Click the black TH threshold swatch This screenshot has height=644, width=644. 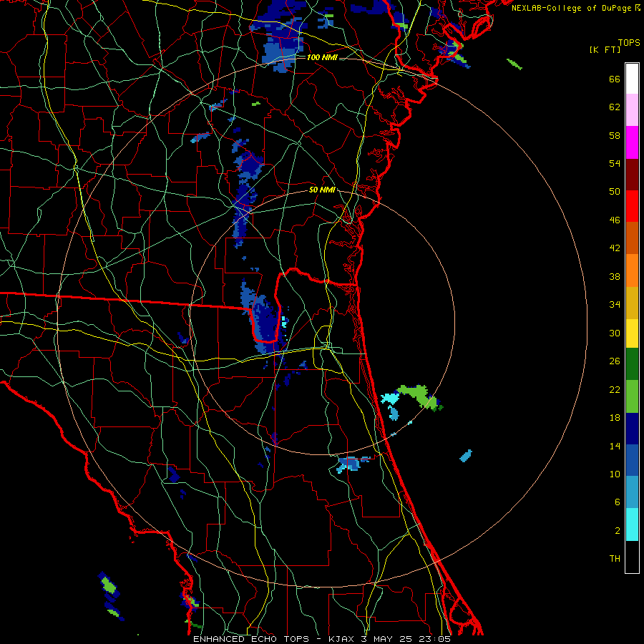pos(632,557)
